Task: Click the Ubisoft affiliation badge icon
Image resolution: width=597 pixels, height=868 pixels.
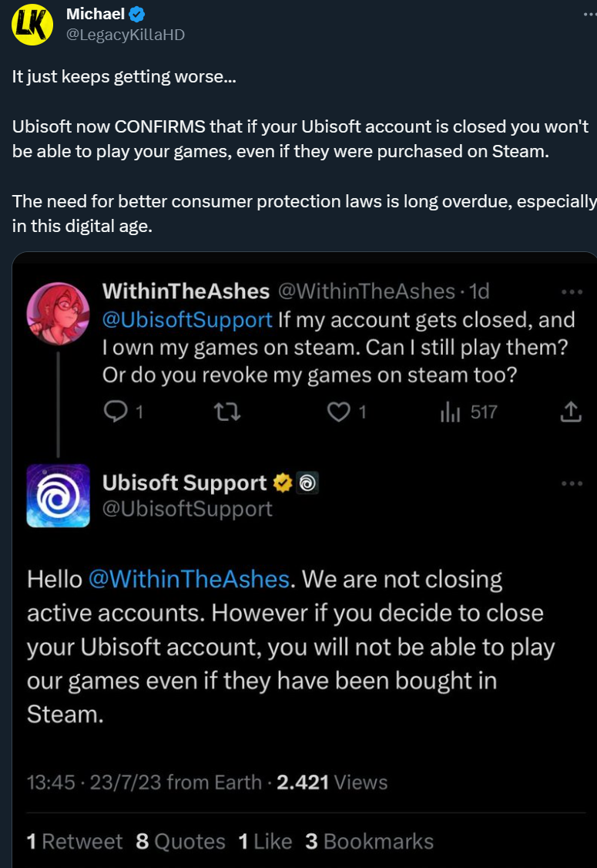Action: point(307,483)
